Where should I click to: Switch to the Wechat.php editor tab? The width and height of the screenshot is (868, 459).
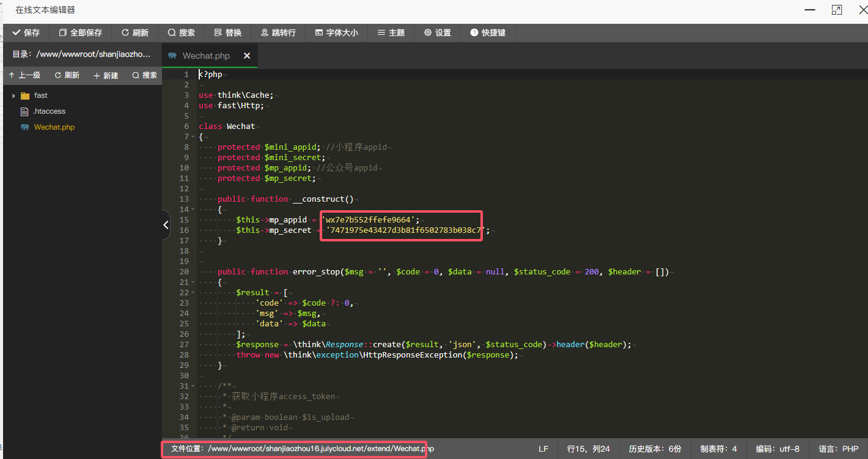(x=205, y=56)
